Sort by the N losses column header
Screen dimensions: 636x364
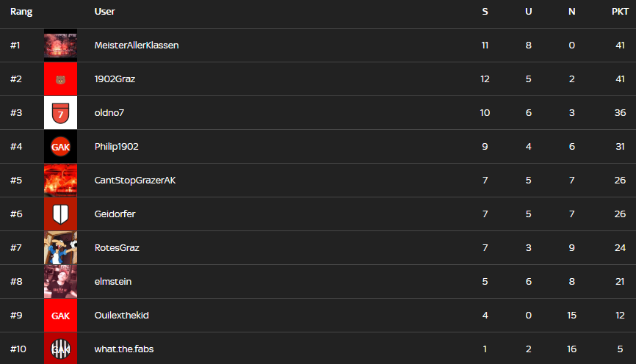click(x=571, y=12)
